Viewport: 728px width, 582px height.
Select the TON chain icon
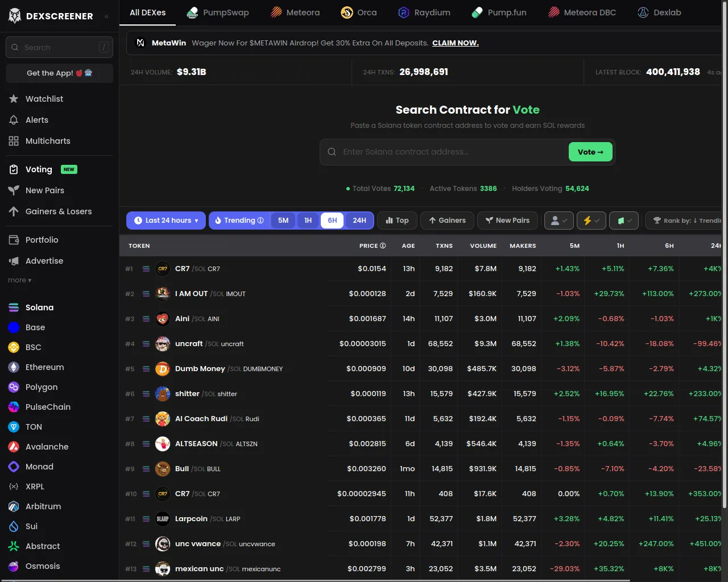(14, 427)
